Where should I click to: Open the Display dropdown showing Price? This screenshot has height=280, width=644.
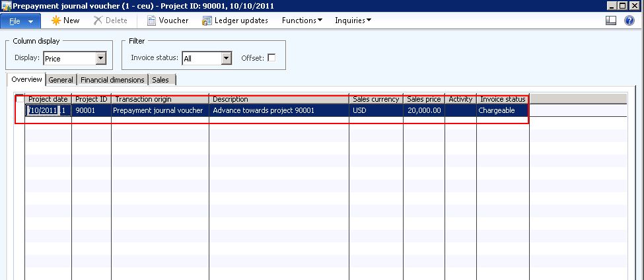click(100, 59)
